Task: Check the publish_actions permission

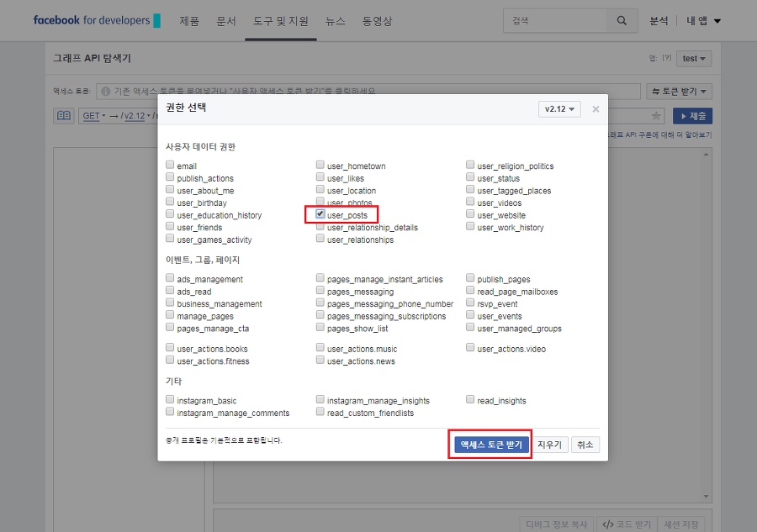Action: 170,177
